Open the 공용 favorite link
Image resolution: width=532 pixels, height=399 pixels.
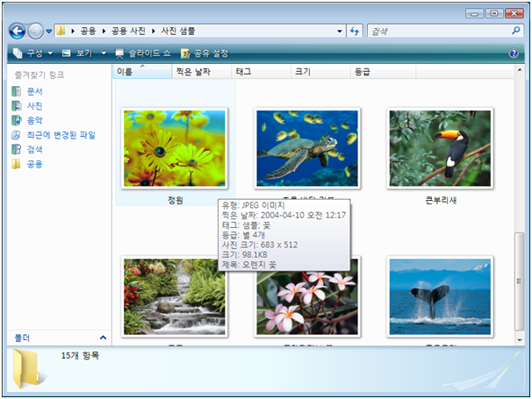[x=34, y=164]
